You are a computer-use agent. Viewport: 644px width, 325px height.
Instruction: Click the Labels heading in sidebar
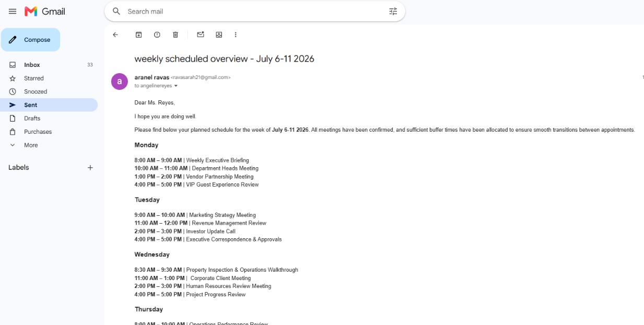coord(19,168)
